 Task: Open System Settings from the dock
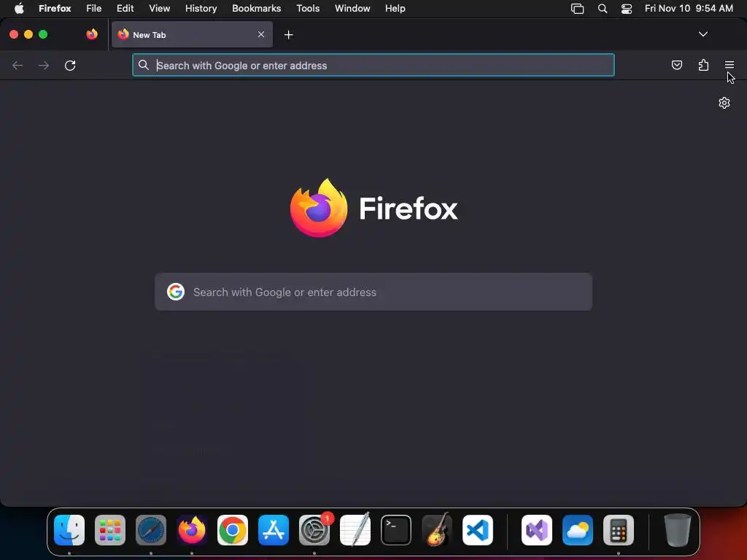pos(314,530)
